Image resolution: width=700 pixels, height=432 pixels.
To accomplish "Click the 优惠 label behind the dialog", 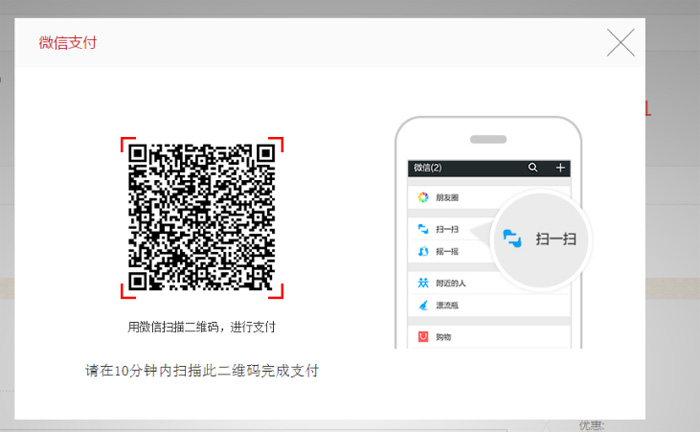I will 592,426.
